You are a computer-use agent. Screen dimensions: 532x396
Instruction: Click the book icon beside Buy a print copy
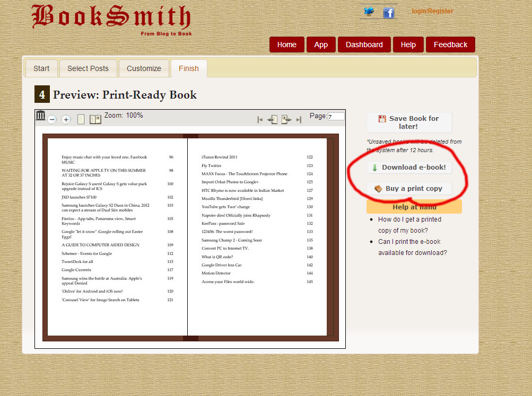pyautogui.click(x=378, y=189)
